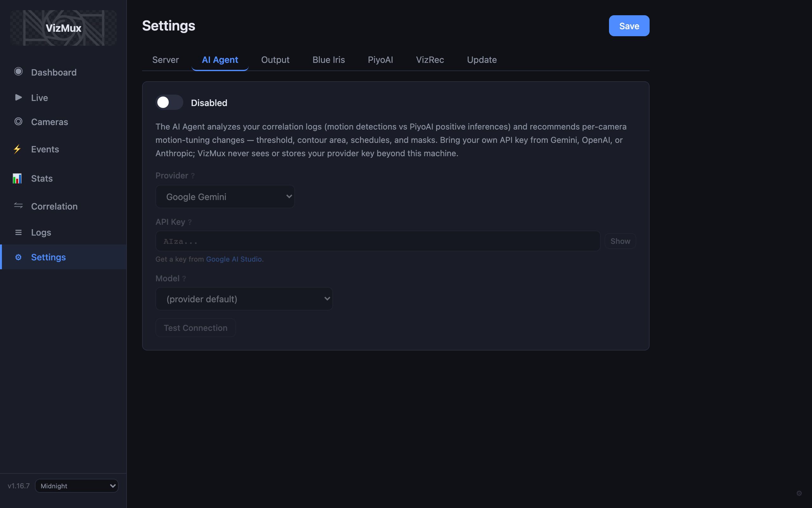The width and height of the screenshot is (812, 508).
Task: Click the Test Connection button
Action: point(196,328)
